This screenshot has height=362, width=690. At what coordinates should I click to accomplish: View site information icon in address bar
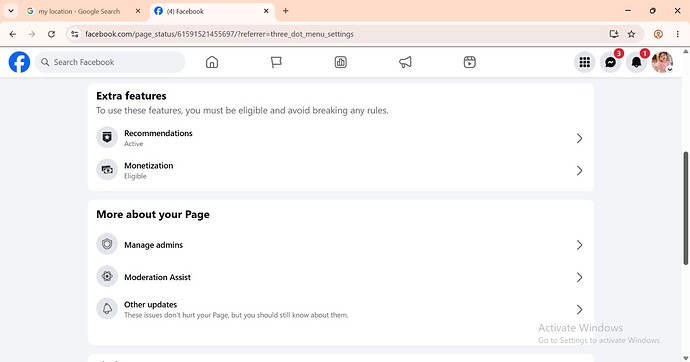(75, 34)
